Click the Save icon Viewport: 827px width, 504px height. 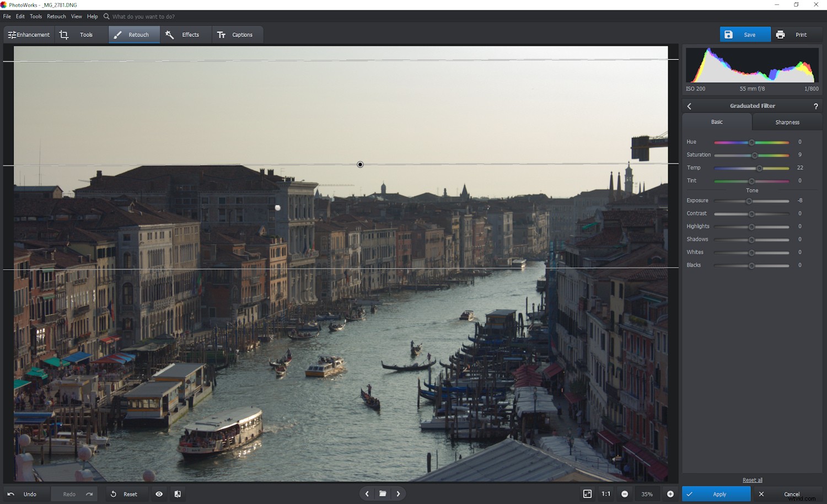(729, 34)
